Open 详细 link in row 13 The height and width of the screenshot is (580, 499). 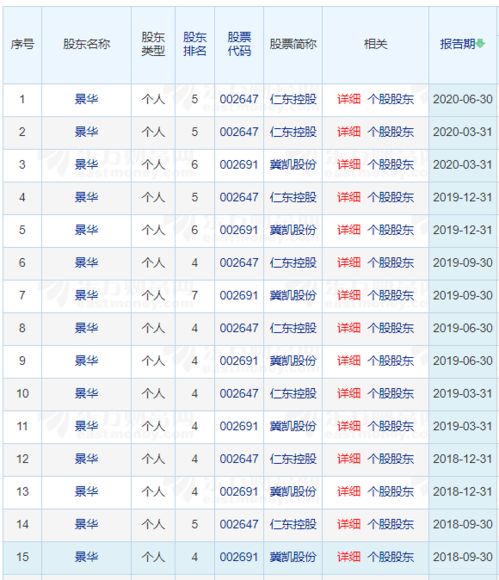[348, 491]
